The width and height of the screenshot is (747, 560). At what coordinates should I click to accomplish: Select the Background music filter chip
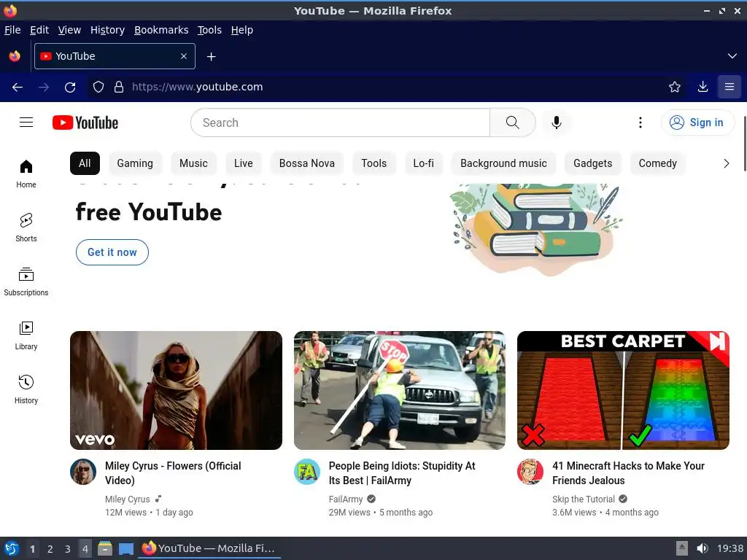pyautogui.click(x=503, y=163)
